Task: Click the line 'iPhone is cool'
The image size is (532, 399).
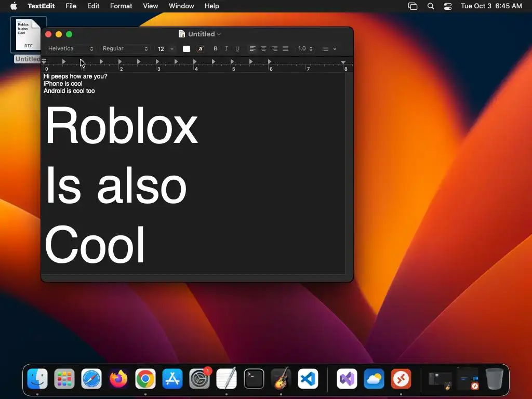Action: point(63,84)
